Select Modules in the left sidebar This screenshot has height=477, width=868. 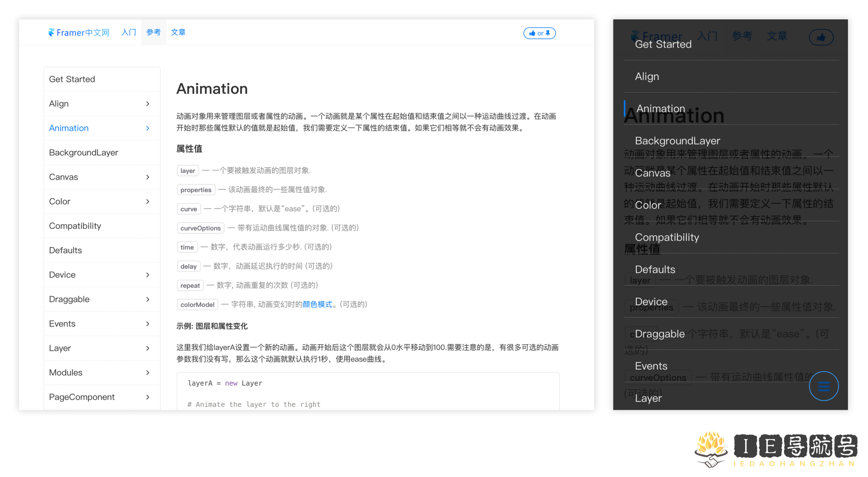102,372
